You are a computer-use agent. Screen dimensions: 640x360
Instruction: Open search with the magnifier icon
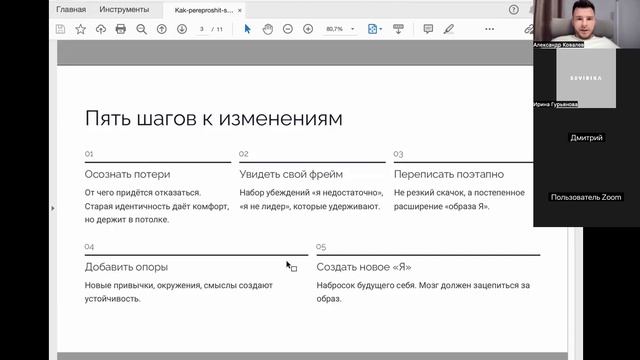tap(142, 29)
